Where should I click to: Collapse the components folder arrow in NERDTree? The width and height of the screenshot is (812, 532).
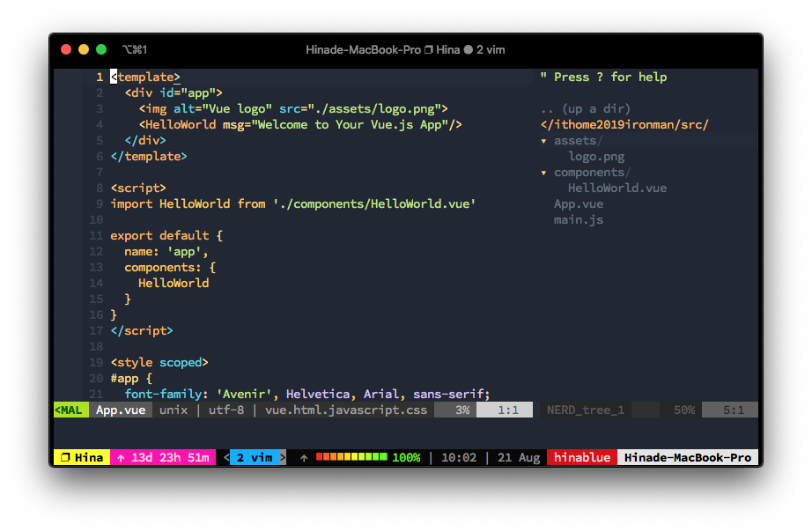tap(543, 173)
